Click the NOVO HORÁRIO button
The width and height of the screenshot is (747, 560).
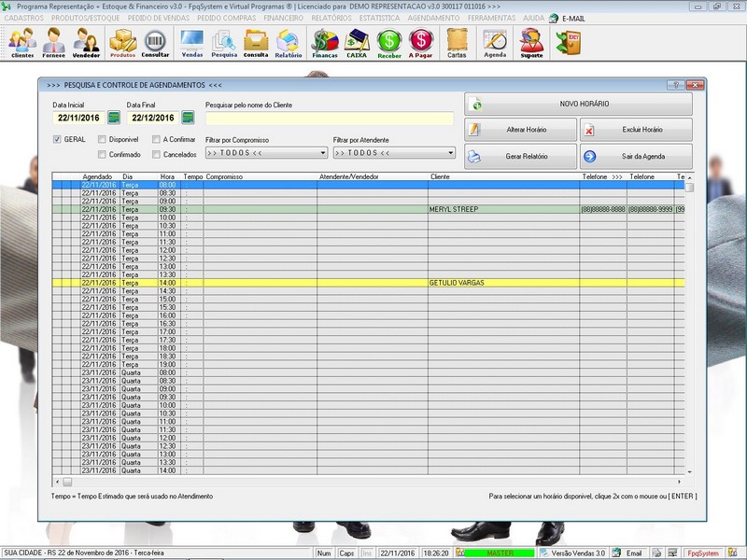click(x=579, y=105)
